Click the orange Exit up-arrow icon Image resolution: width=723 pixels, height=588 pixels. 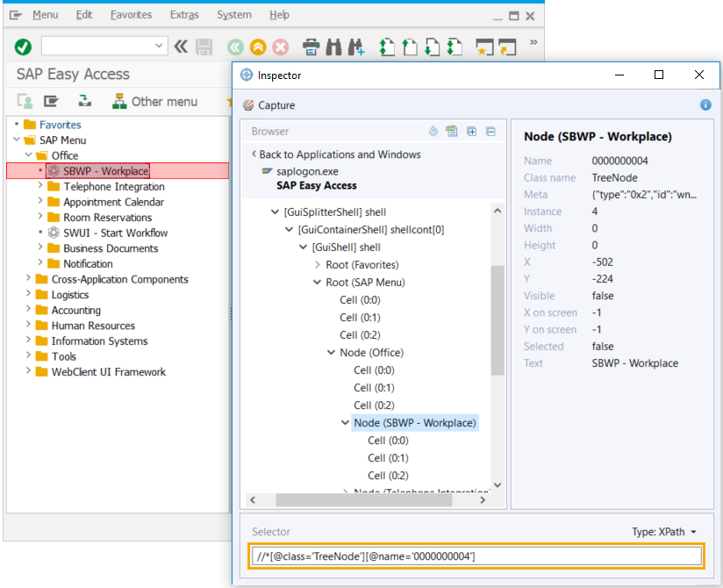click(x=258, y=47)
